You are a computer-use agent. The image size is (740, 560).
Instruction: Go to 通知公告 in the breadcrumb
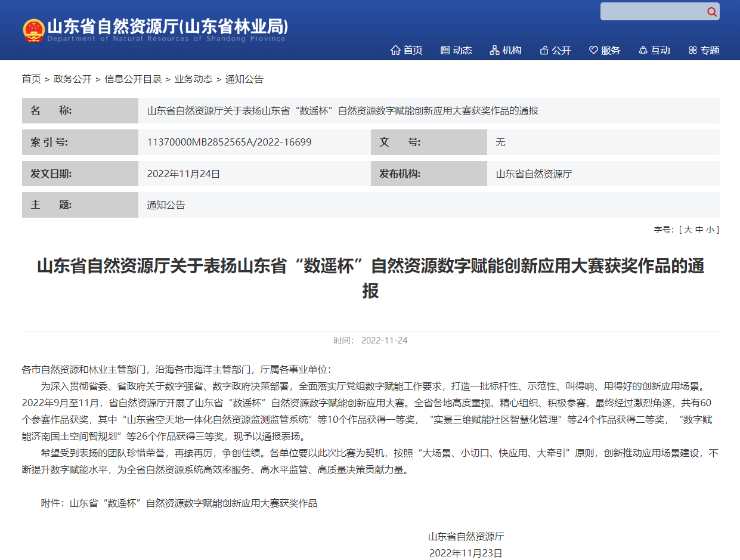(x=244, y=79)
